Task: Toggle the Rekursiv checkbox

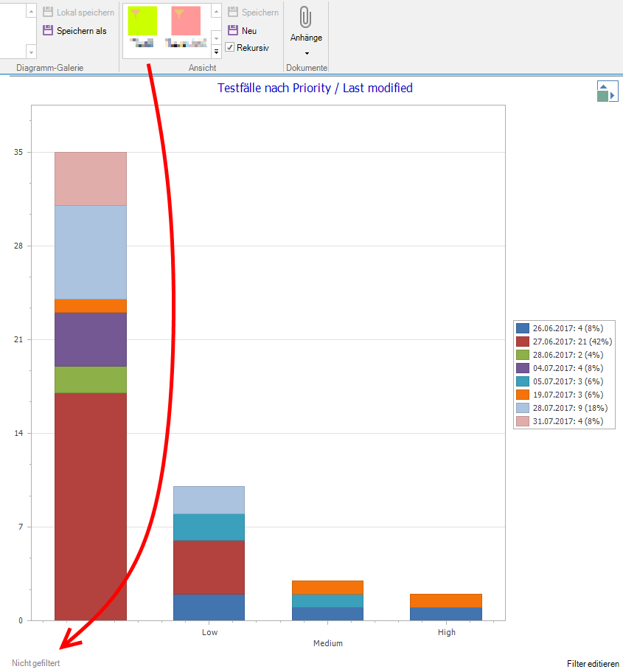Action: pos(230,48)
